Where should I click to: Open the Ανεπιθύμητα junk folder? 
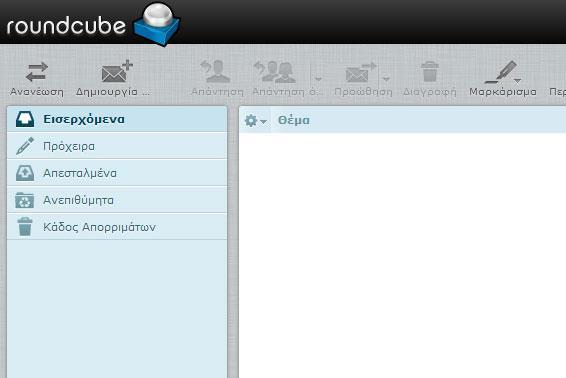(117, 200)
